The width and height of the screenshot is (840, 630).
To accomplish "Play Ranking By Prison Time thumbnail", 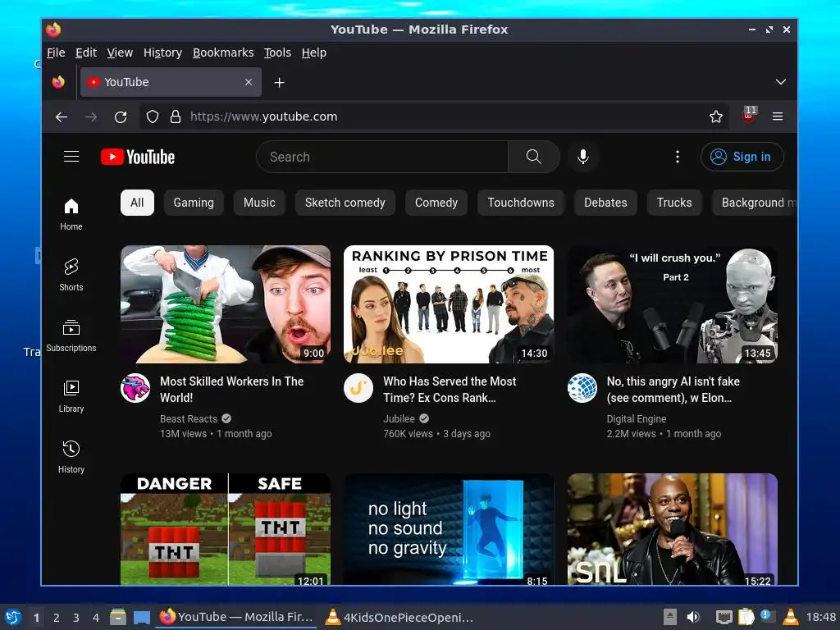I will click(x=449, y=304).
